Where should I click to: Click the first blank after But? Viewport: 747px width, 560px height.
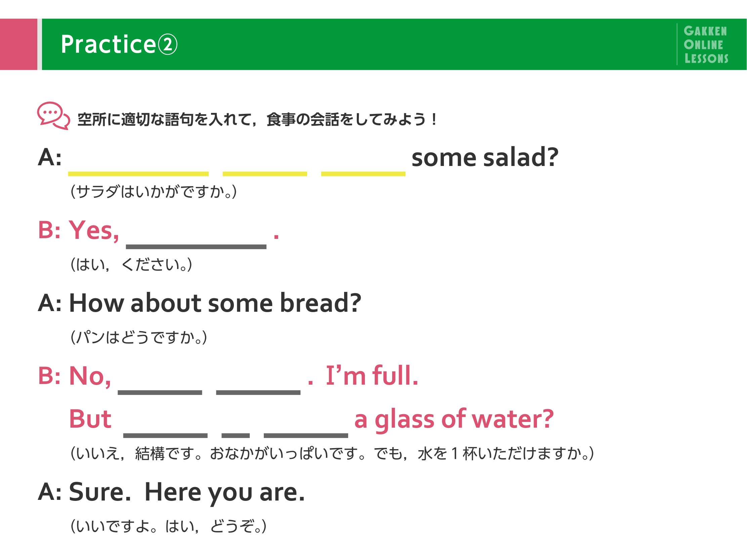165,435
